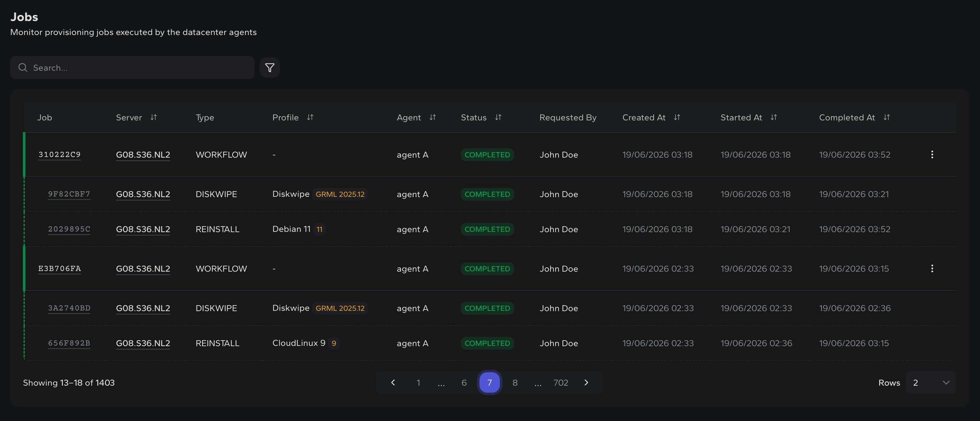980x421 pixels.
Task: Go to next page arrow
Action: [586, 382]
